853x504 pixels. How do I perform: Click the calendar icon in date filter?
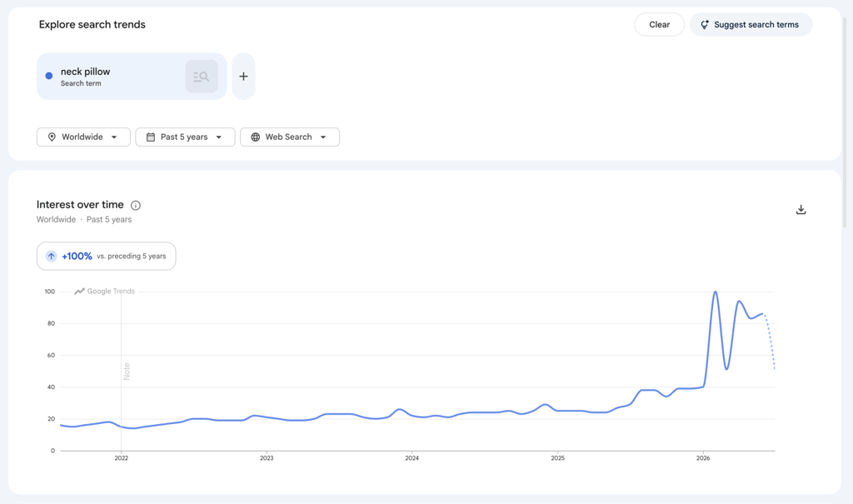pos(151,137)
